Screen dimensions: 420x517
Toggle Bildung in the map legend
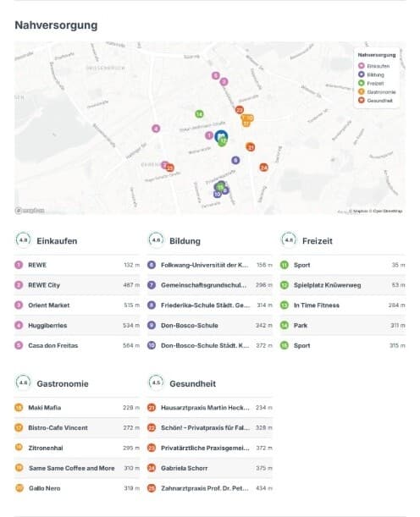(372, 74)
